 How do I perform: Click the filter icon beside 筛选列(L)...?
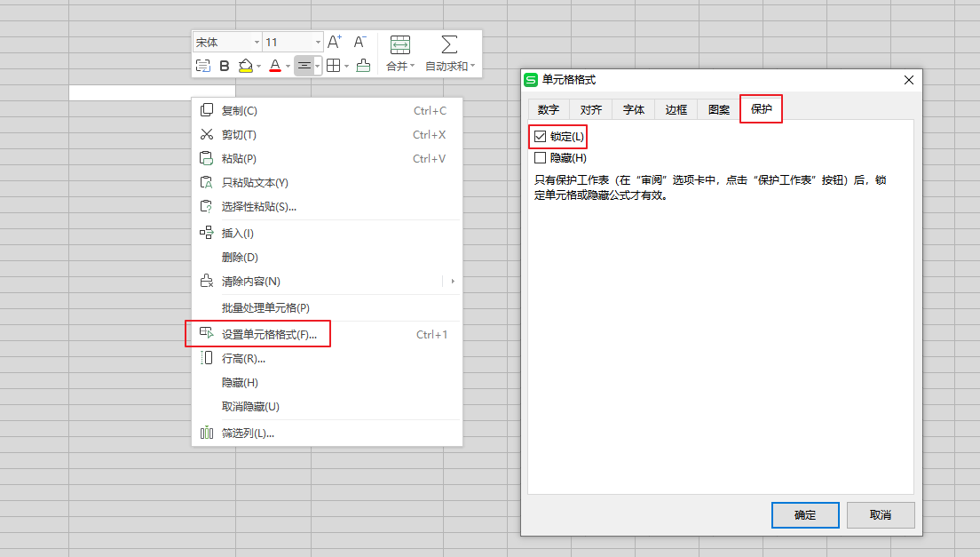(206, 433)
